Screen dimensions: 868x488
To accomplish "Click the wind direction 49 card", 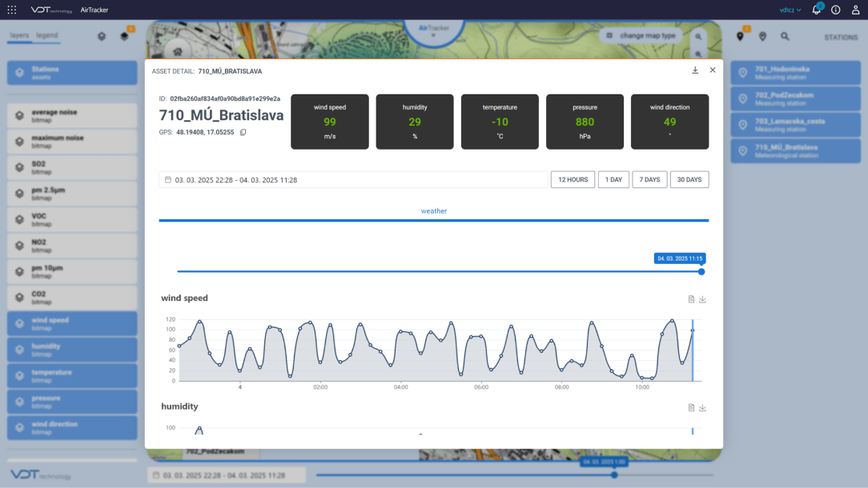I will pyautogui.click(x=670, y=122).
